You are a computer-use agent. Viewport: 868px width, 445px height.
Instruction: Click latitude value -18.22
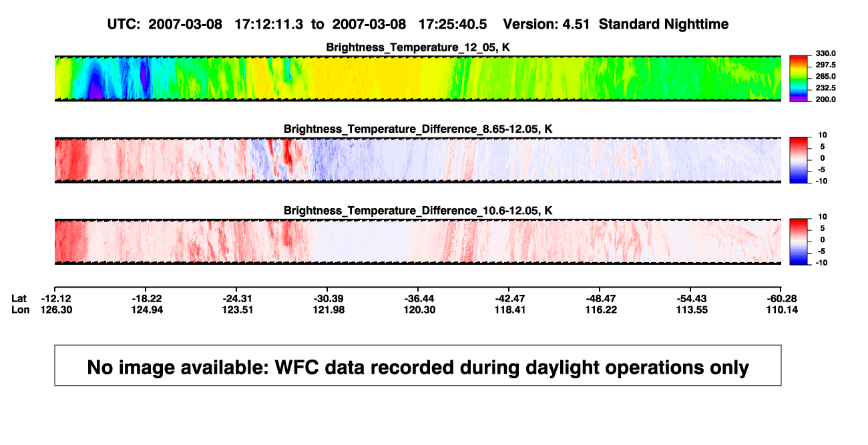point(148,298)
